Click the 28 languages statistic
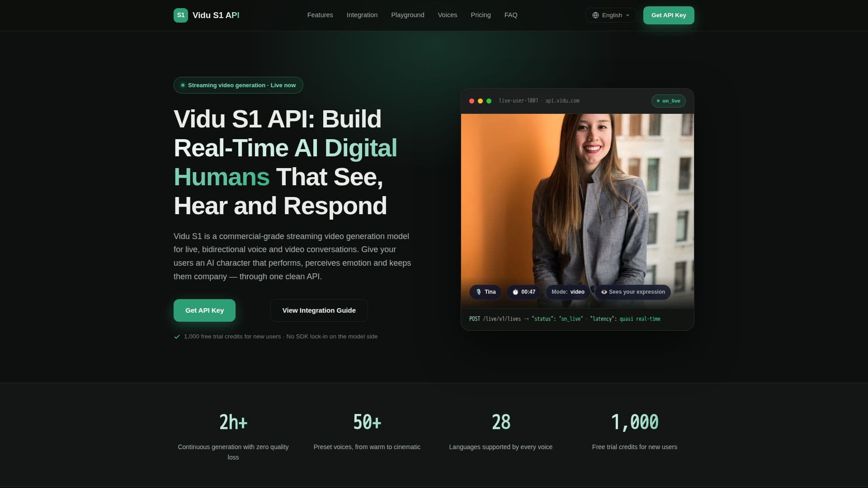This screenshot has height=488, width=868. point(501,422)
